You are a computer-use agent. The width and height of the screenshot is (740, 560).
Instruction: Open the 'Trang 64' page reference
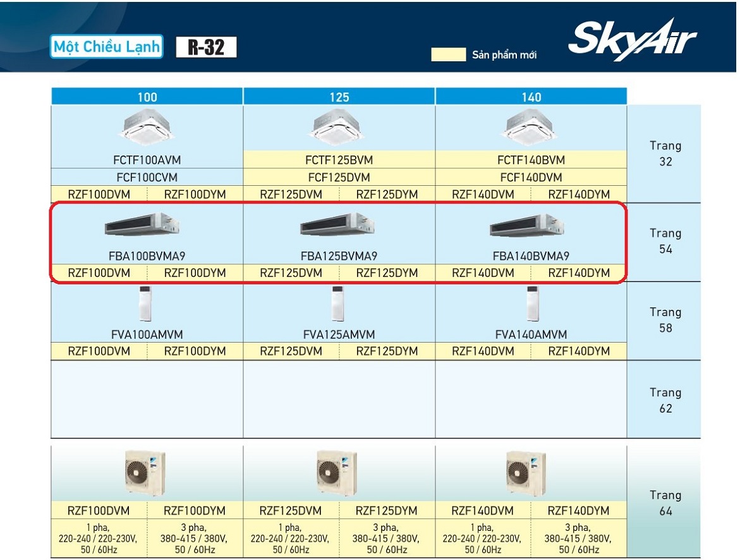665,503
